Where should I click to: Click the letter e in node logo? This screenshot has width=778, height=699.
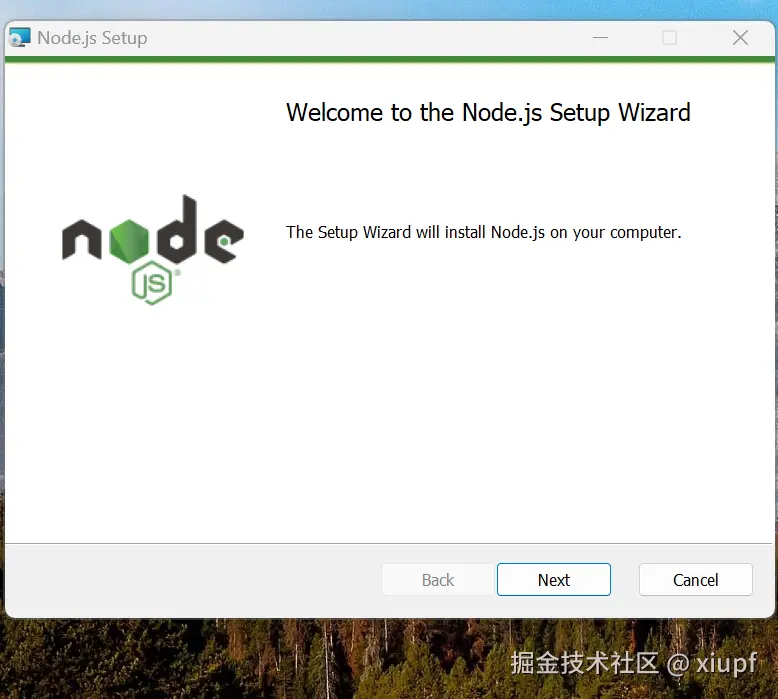click(x=224, y=241)
